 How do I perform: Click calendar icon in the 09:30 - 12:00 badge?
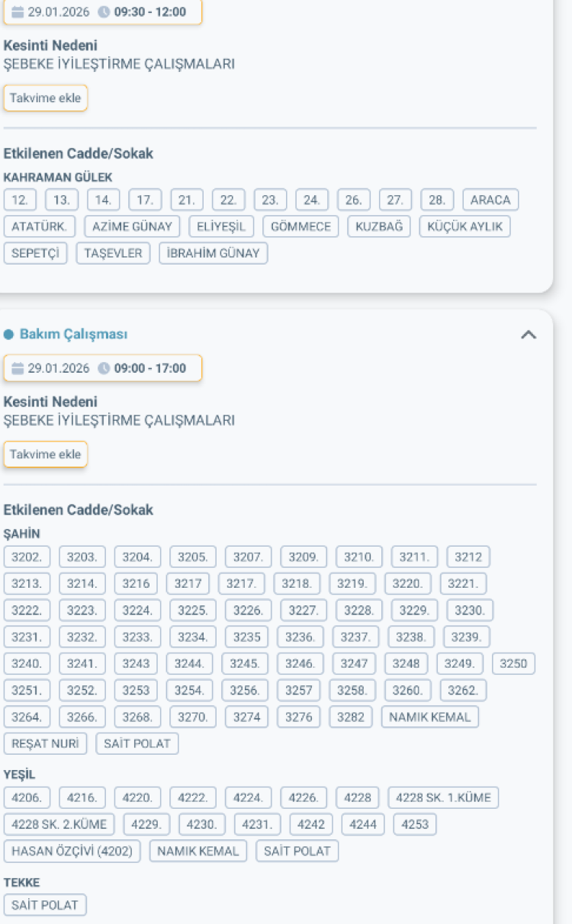[x=17, y=12]
